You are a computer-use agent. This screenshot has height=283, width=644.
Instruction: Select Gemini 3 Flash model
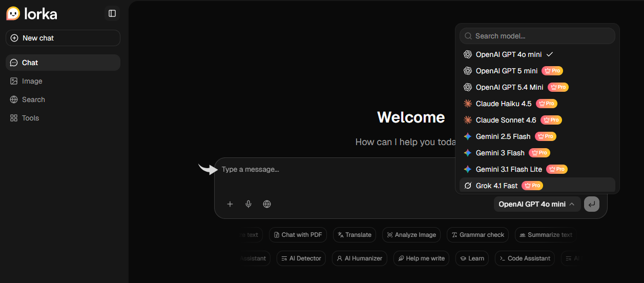click(x=537, y=153)
